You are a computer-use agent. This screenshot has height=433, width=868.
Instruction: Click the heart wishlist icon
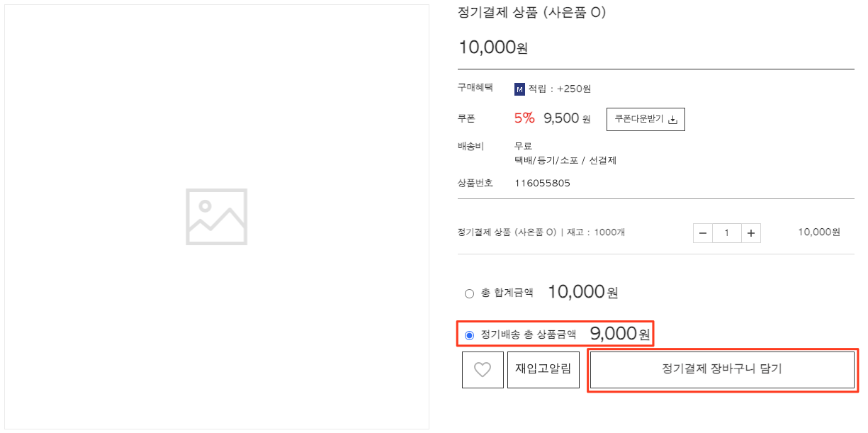point(483,369)
